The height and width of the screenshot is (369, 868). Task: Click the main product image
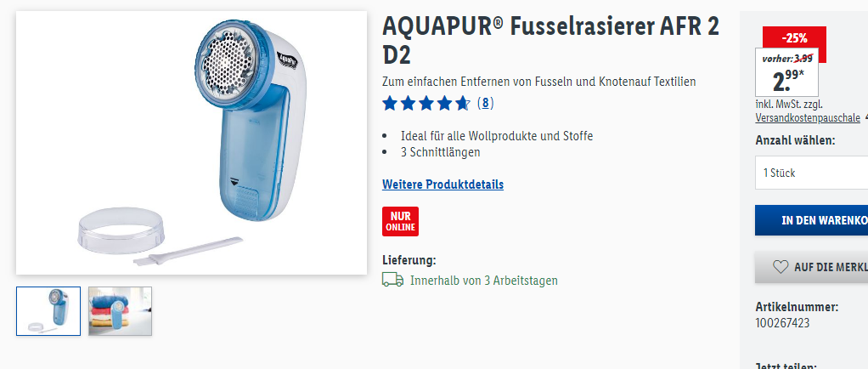192,142
